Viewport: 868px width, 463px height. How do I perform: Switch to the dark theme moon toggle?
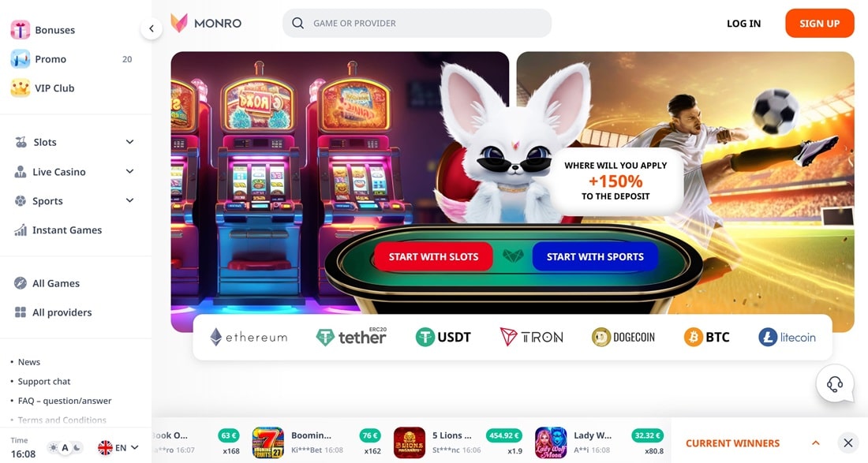77,447
